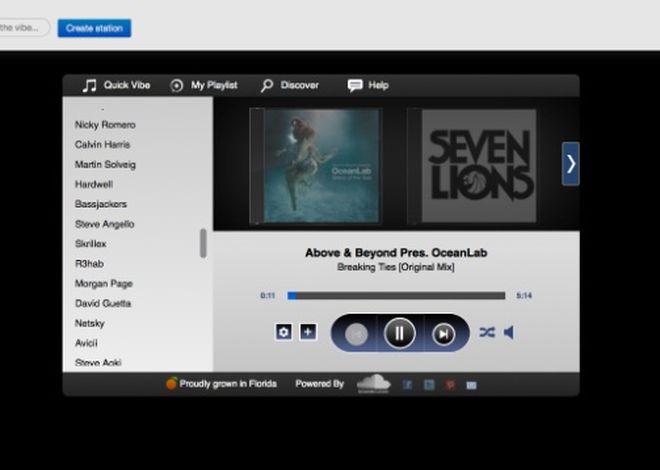Add track with the plus icon
Image resolution: width=660 pixels, height=470 pixels.
click(308, 332)
